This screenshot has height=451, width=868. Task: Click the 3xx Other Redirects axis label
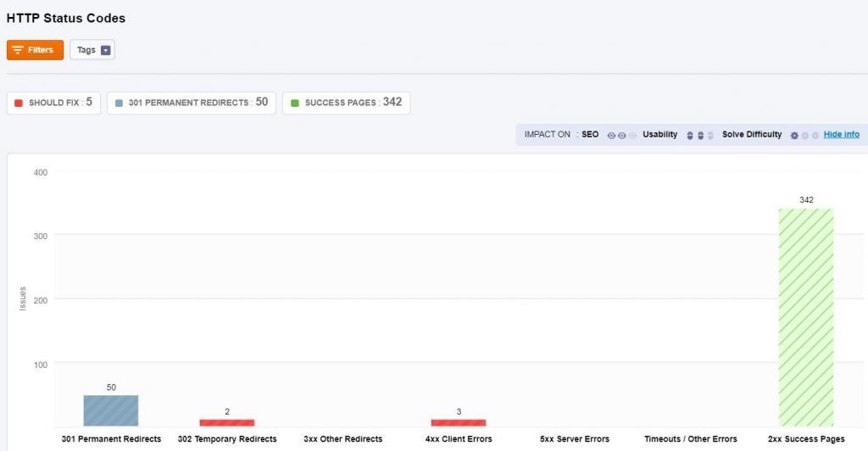(342, 439)
